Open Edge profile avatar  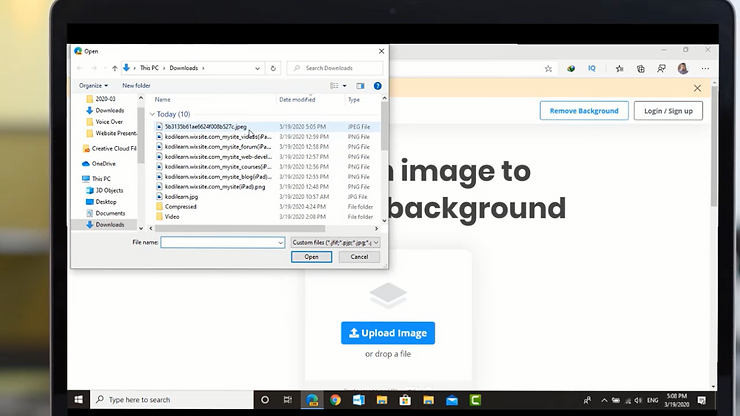click(x=682, y=69)
